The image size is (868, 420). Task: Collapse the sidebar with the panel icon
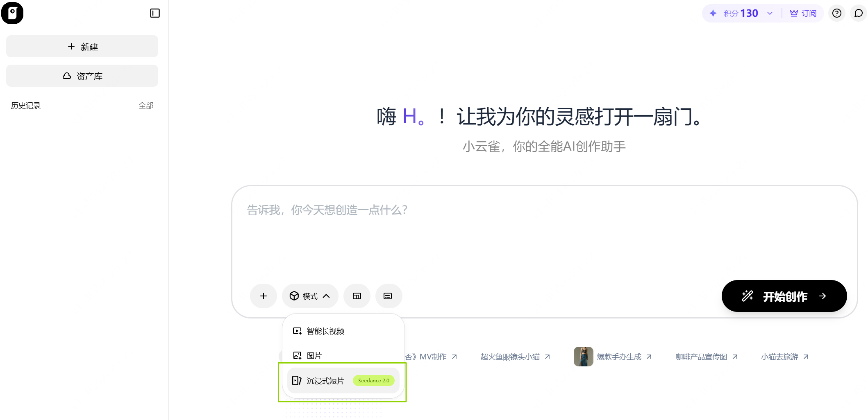(x=155, y=13)
